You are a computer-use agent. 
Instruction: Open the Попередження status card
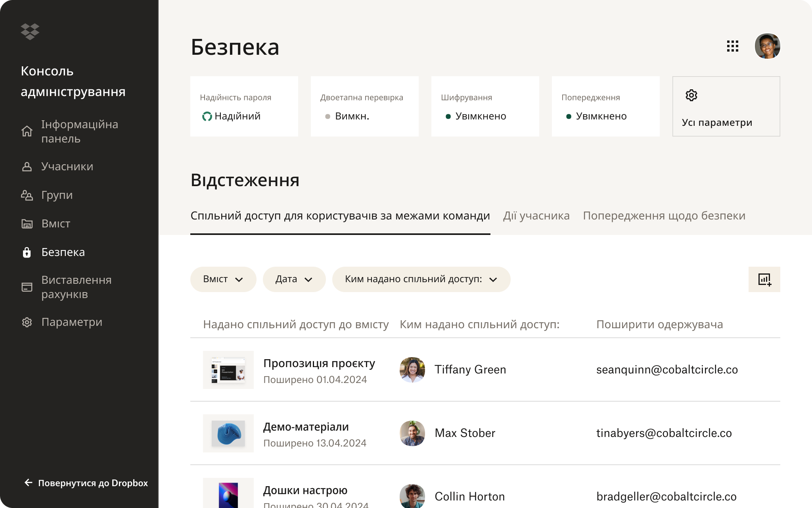(606, 106)
